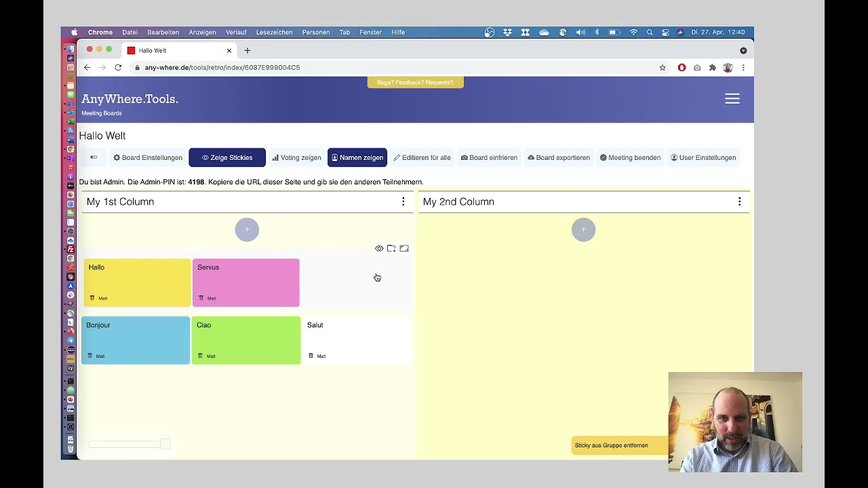Delete the yellow Hallo sticky via trash icon
Viewport: 868px width, 488px height.
93,298
